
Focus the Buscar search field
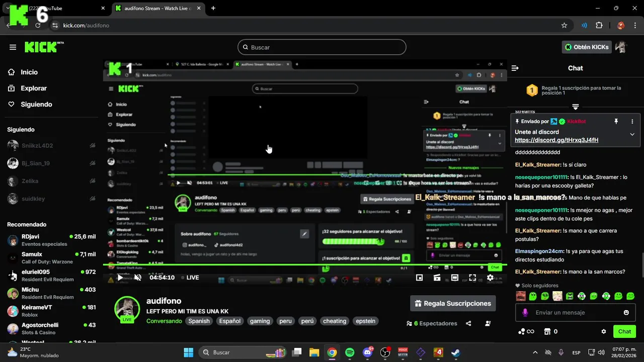point(322,47)
